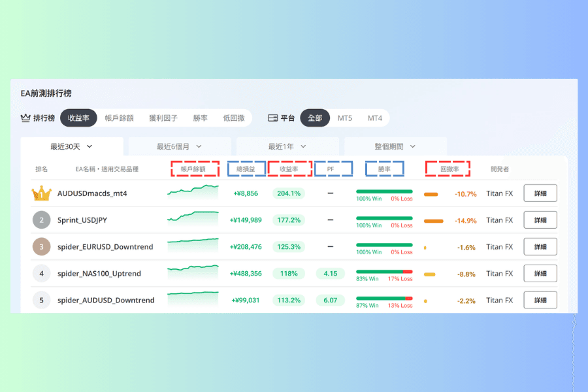Click the PF column header
The height and width of the screenshot is (392, 588).
[331, 169]
